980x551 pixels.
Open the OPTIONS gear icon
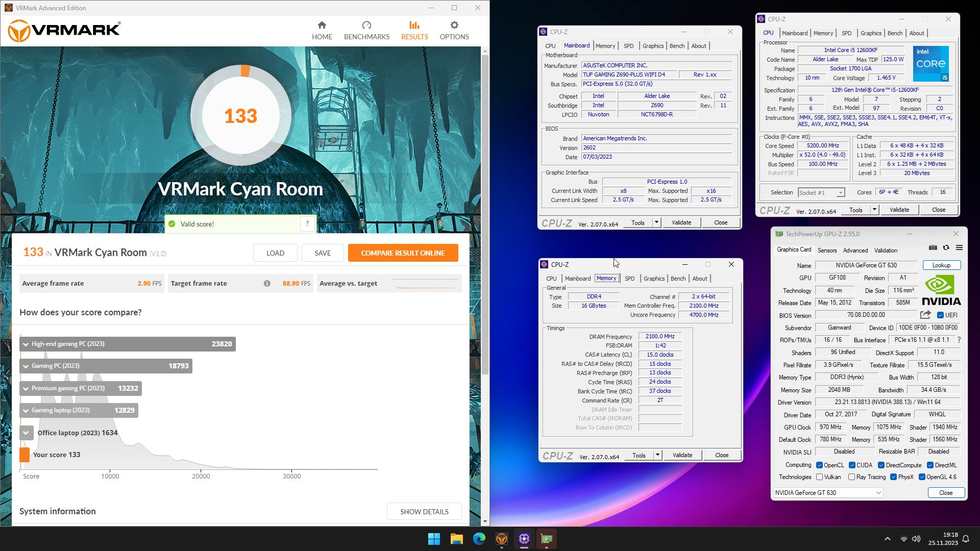coord(454,25)
